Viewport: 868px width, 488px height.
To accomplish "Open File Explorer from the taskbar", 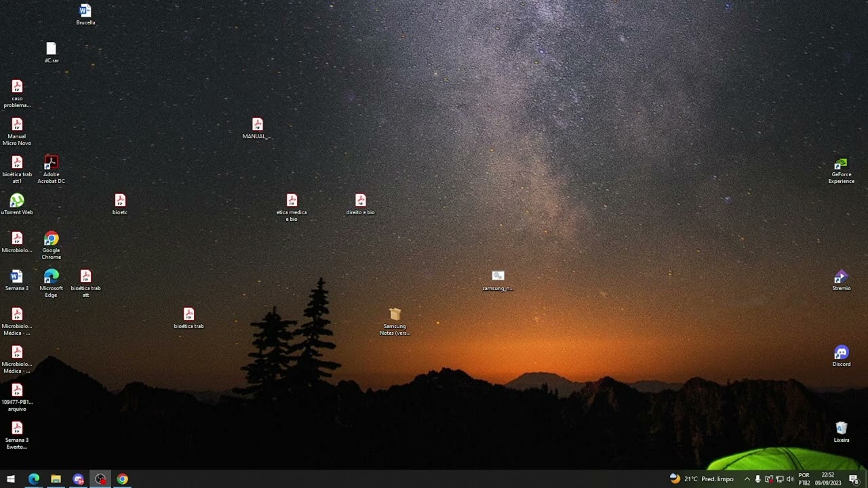I will pyautogui.click(x=56, y=479).
